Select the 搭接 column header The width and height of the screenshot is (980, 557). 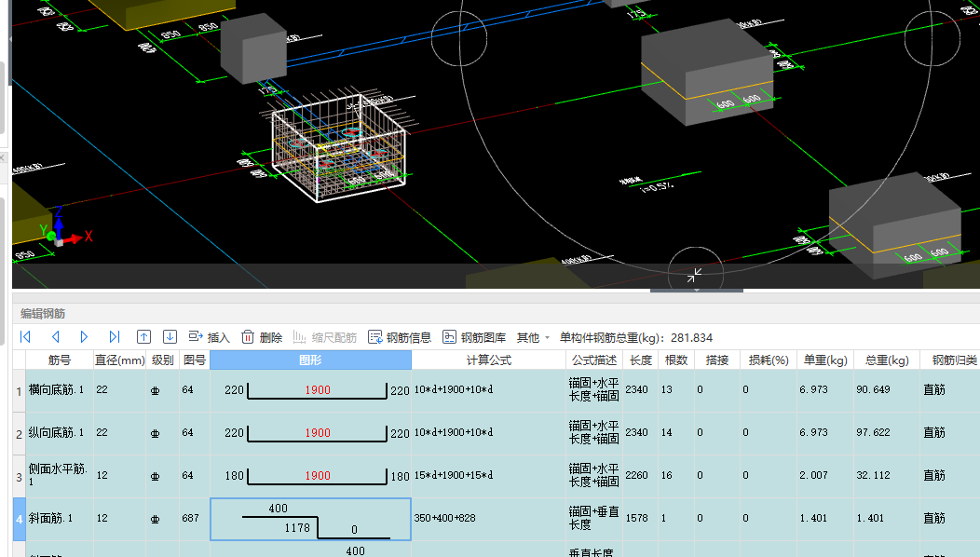tap(717, 360)
